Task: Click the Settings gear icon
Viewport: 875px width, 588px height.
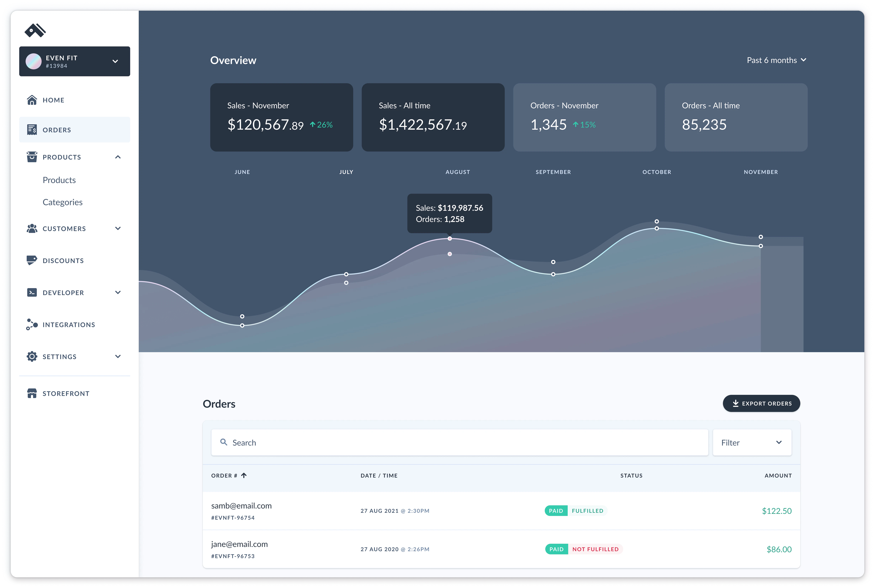Action: click(32, 356)
